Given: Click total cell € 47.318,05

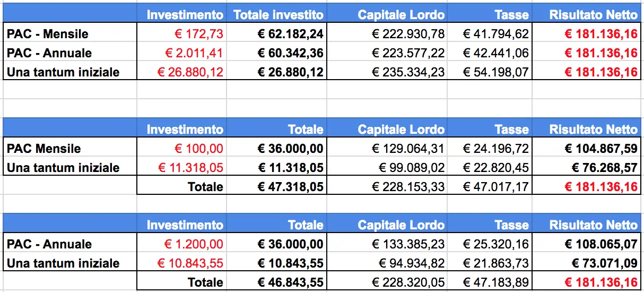Looking at the screenshot, I should click(276, 187).
